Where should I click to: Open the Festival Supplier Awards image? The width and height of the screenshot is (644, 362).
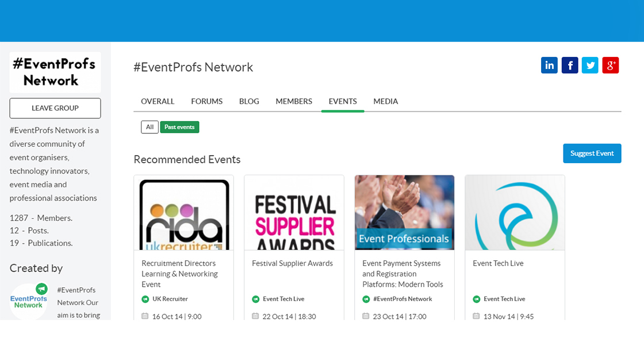pyautogui.click(x=294, y=213)
